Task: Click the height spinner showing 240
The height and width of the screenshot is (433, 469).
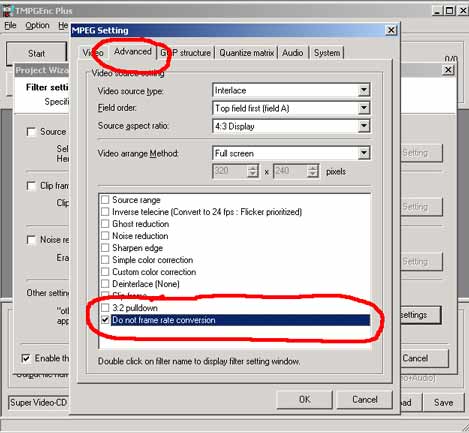Action: point(312,171)
